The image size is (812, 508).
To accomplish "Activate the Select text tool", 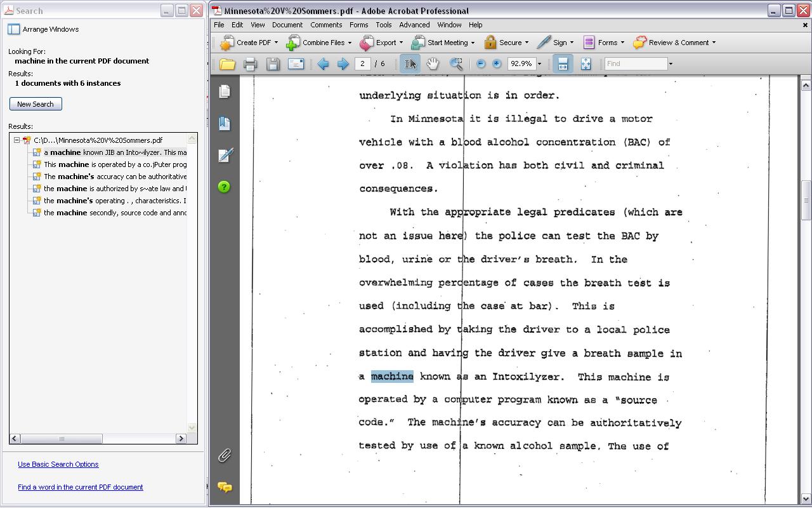I will click(x=410, y=63).
